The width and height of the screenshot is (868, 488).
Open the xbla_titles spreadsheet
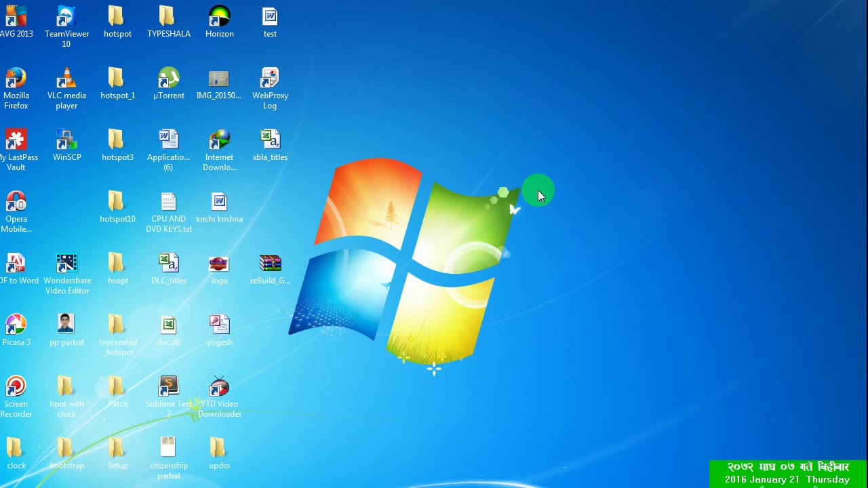pyautogui.click(x=270, y=145)
